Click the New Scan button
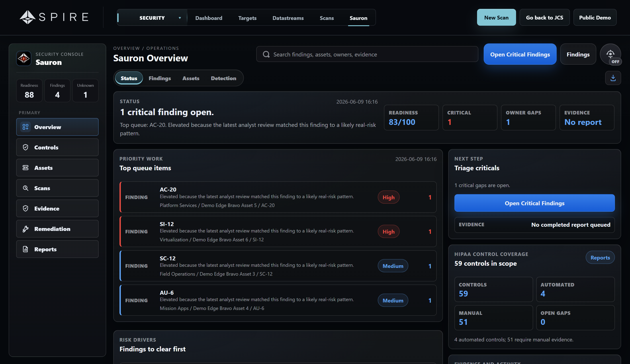The width and height of the screenshot is (630, 364). (x=496, y=17)
